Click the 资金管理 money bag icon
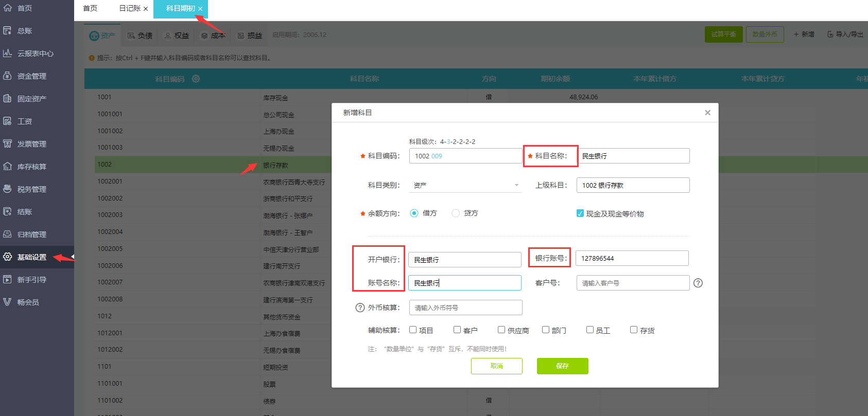Viewport: 868px width, 416px height. point(7,76)
